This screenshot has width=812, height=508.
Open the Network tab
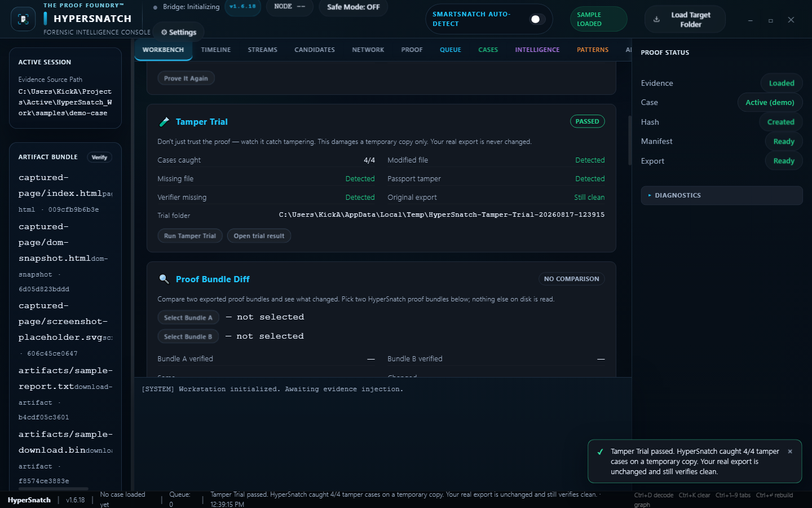click(368, 50)
